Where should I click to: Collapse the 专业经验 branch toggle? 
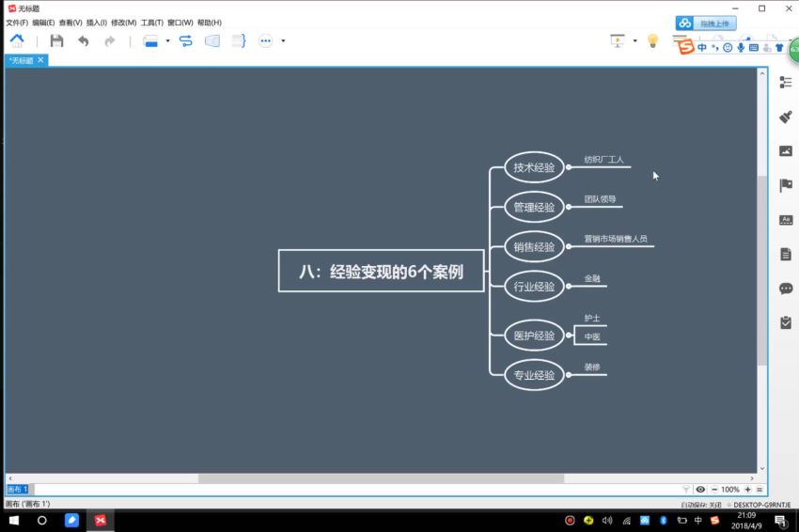pos(569,375)
